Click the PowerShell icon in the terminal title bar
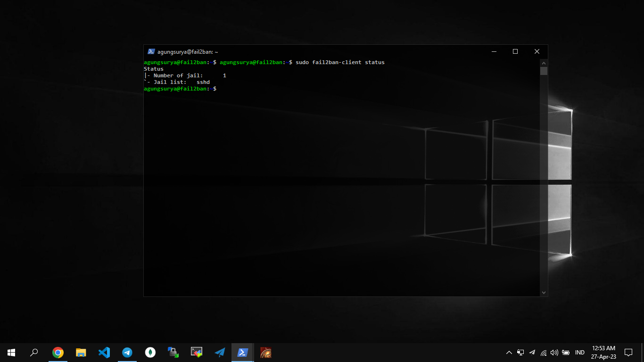The height and width of the screenshot is (362, 644). coord(151,52)
